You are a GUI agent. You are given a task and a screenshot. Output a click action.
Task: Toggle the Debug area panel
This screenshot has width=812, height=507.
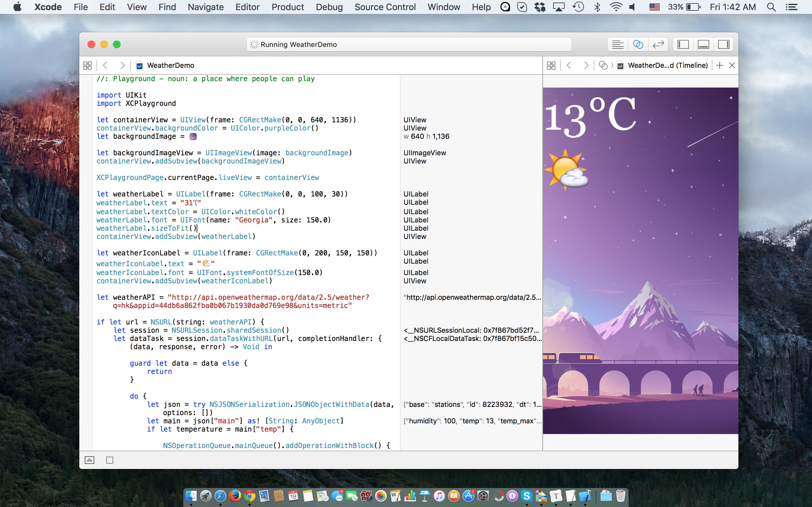click(x=703, y=44)
